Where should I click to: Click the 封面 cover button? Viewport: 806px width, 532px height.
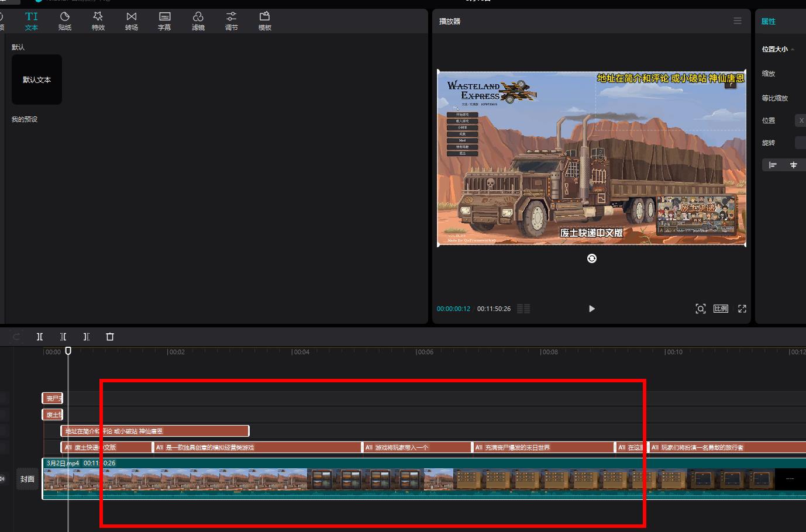click(27, 479)
